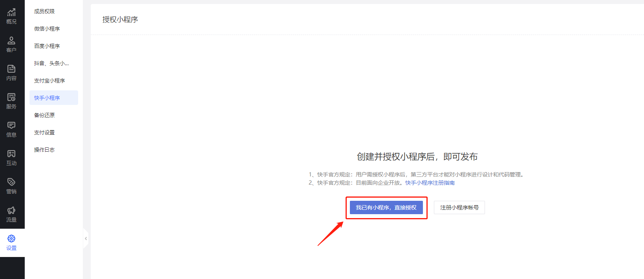Open 快手小程序注册指南 link

pos(430,183)
